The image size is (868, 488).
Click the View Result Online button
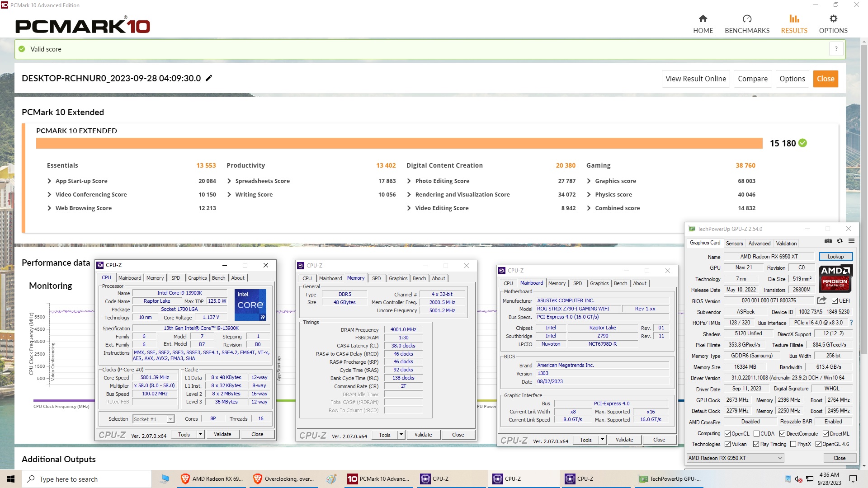tap(696, 79)
